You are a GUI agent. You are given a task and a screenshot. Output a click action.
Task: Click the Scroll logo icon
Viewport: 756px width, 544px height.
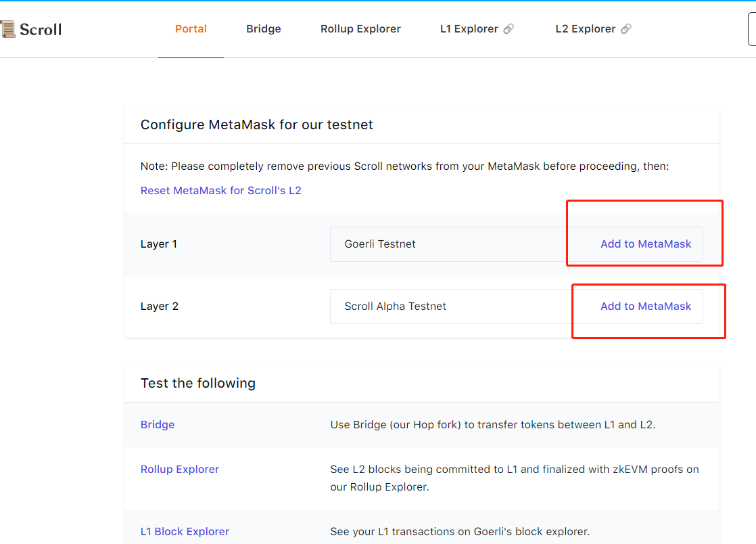(7, 29)
